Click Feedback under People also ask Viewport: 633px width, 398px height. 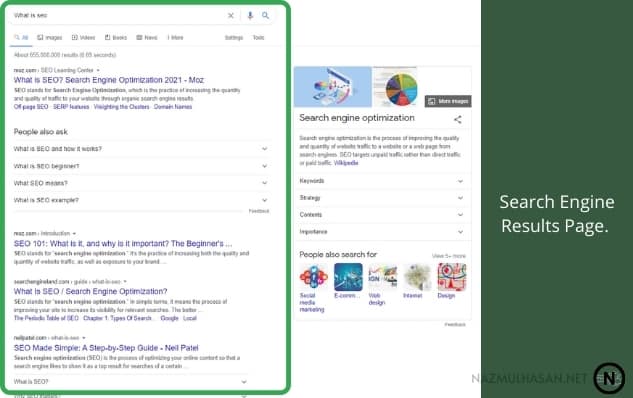pos(259,211)
